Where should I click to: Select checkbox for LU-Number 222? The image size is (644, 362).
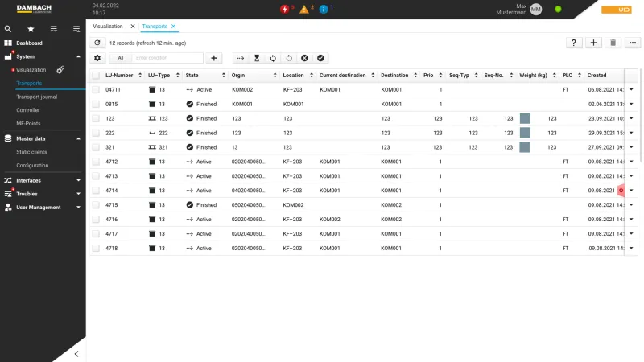[x=96, y=133]
